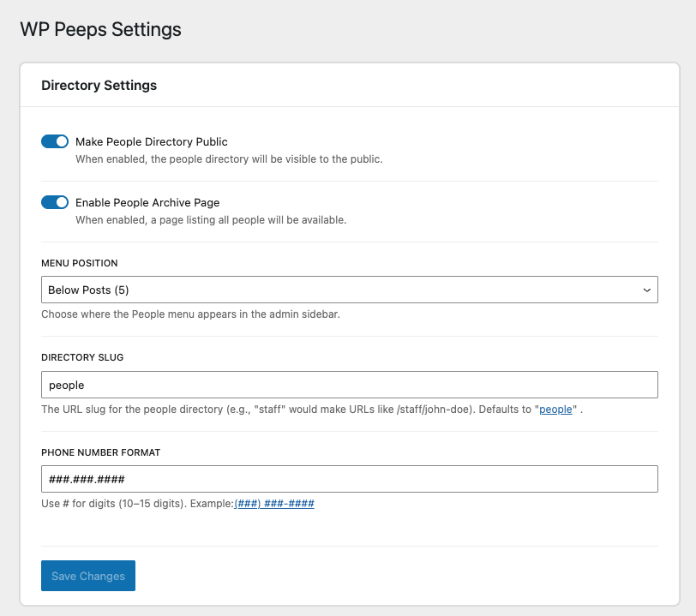Disable the Make People Directory Public switch

55,141
